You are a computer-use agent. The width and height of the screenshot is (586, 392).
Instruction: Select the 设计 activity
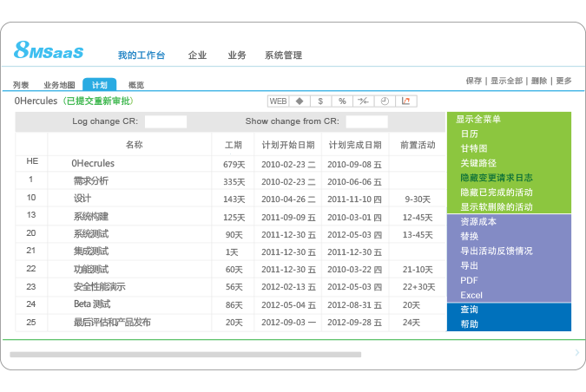(82, 199)
